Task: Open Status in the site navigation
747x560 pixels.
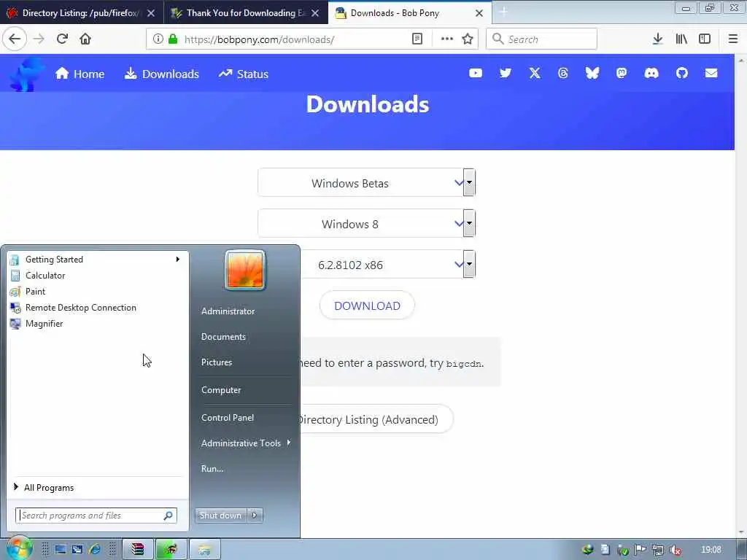Action: pyautogui.click(x=244, y=74)
